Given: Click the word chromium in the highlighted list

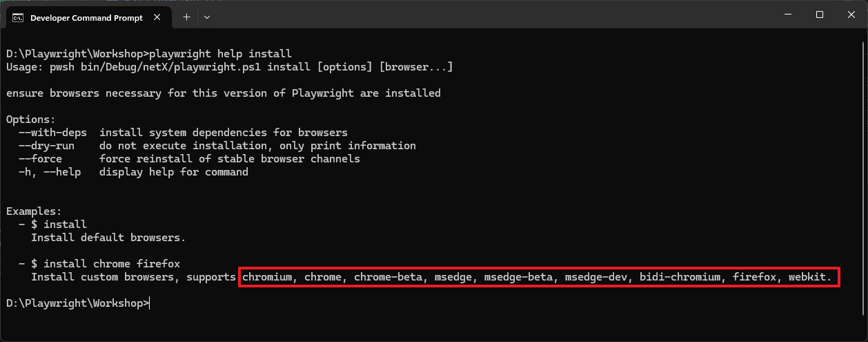Looking at the screenshot, I should 267,277.
